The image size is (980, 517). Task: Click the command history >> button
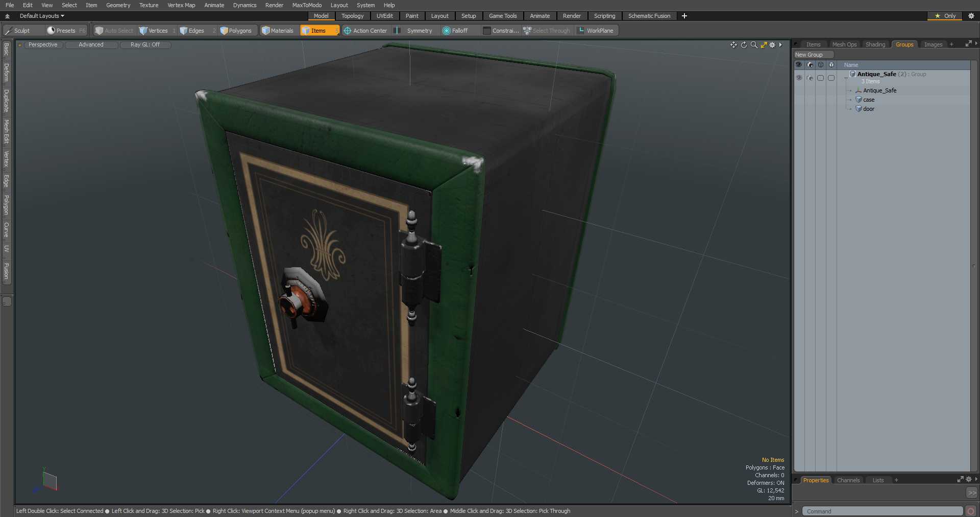tap(972, 493)
